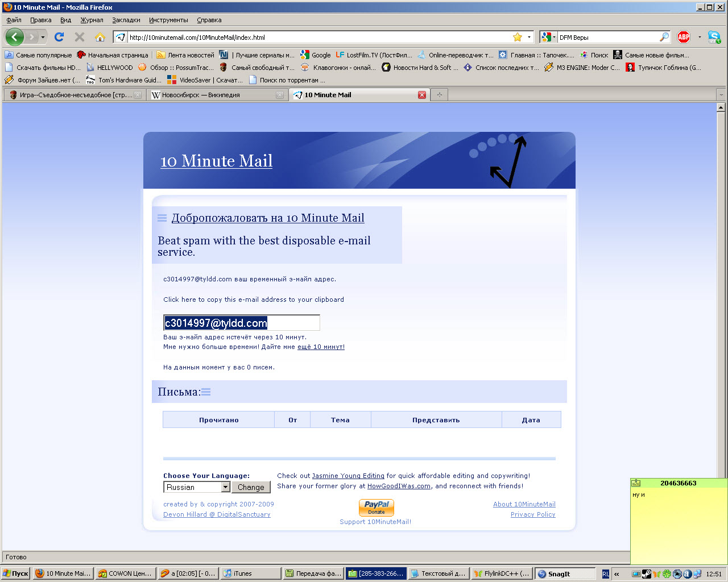Switch to iTunes in the taskbar
The image size is (728, 582).
pos(250,573)
